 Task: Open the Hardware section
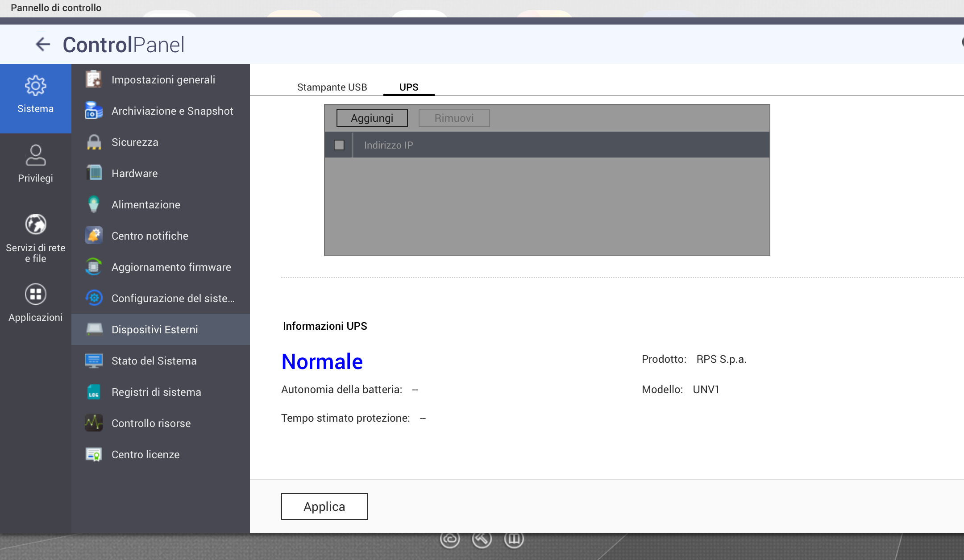coord(134,173)
